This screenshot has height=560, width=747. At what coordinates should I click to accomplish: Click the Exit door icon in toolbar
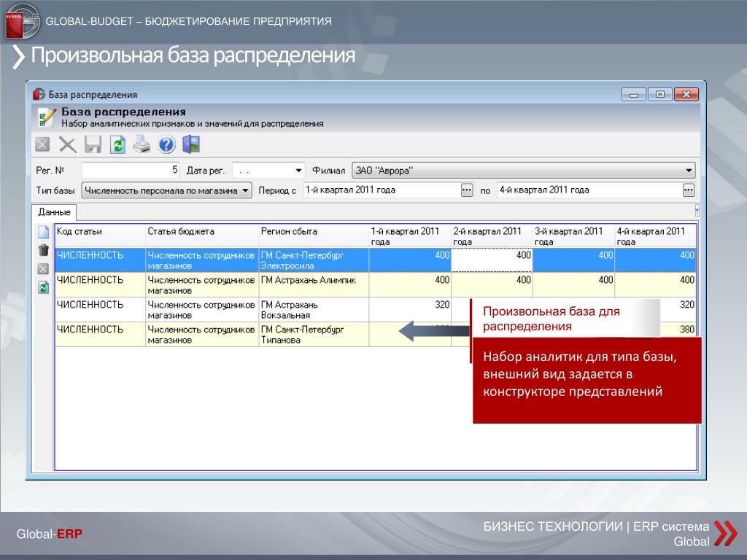pyautogui.click(x=191, y=144)
